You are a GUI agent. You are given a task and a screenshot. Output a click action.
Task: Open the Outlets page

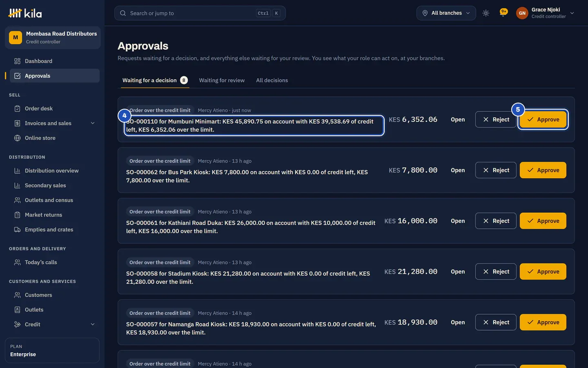pos(55,310)
